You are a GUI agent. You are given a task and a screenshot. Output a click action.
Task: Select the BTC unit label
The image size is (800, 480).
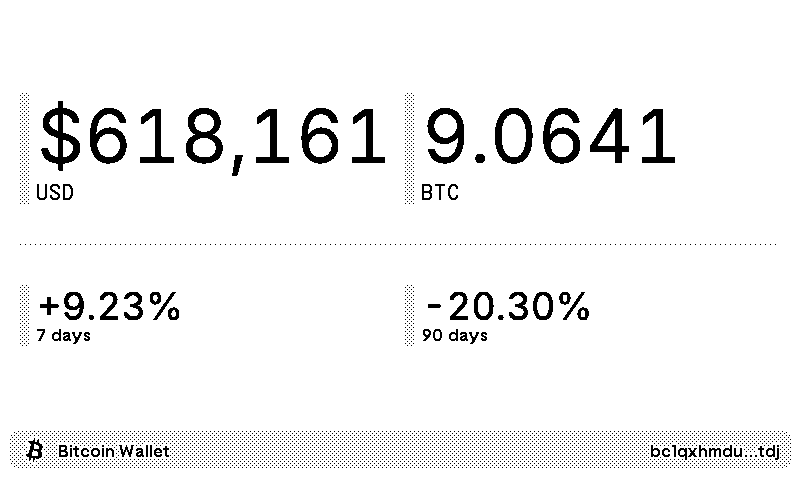[440, 193]
